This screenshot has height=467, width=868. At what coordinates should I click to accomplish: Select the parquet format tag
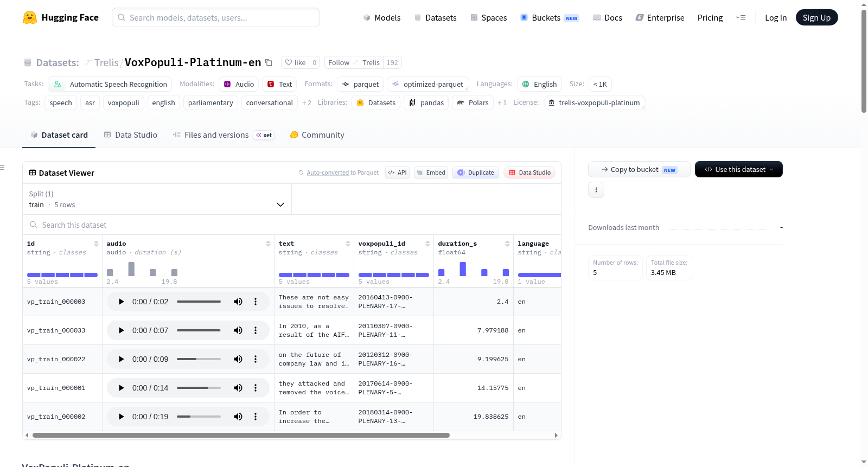(360, 84)
